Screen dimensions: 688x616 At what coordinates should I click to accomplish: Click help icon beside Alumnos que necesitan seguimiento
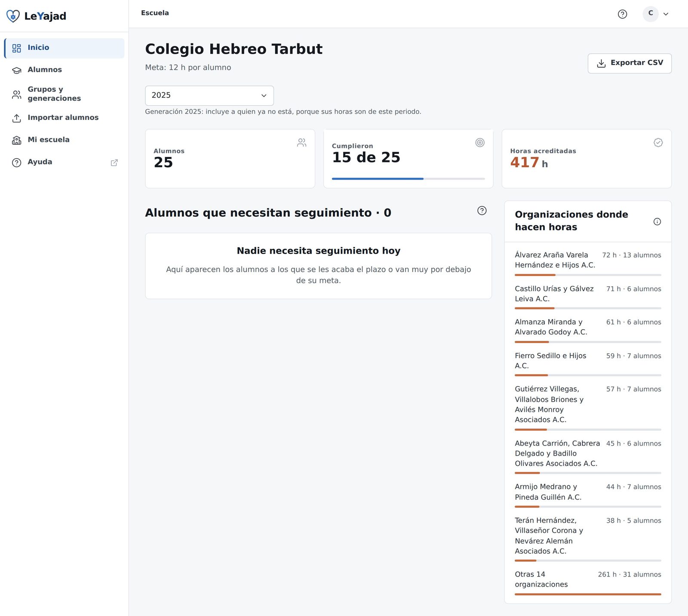[x=482, y=211]
